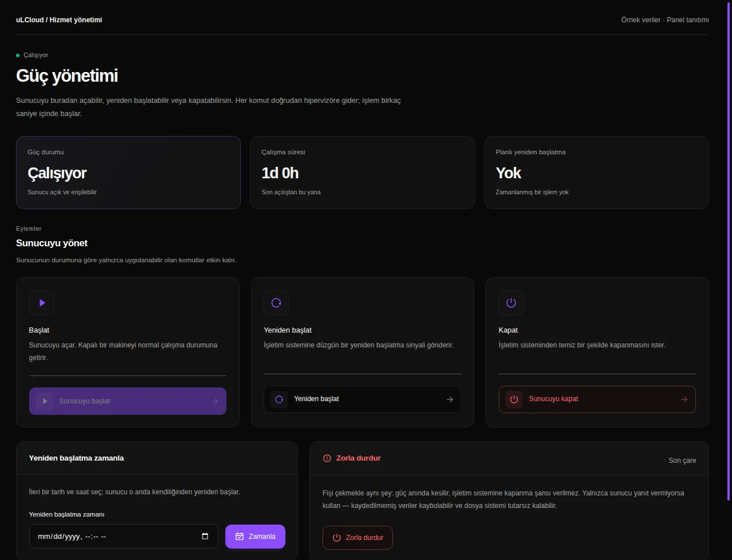Select the Planlı yeniden başlatma card
The height and width of the screenshot is (560, 732).
point(596,173)
